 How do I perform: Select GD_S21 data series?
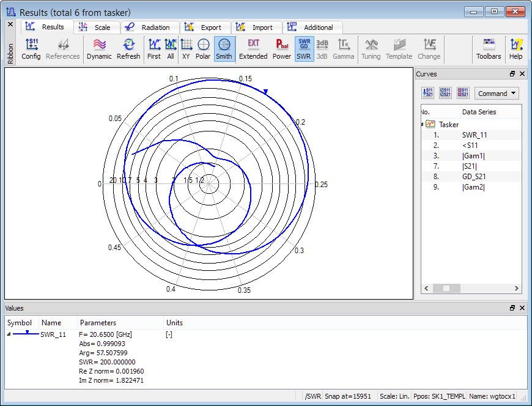[474, 177]
